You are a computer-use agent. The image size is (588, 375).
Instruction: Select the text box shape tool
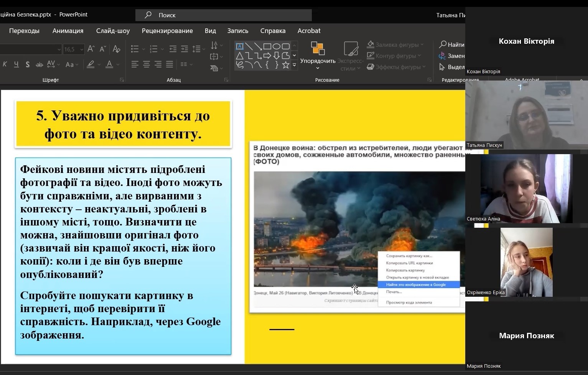(x=240, y=46)
